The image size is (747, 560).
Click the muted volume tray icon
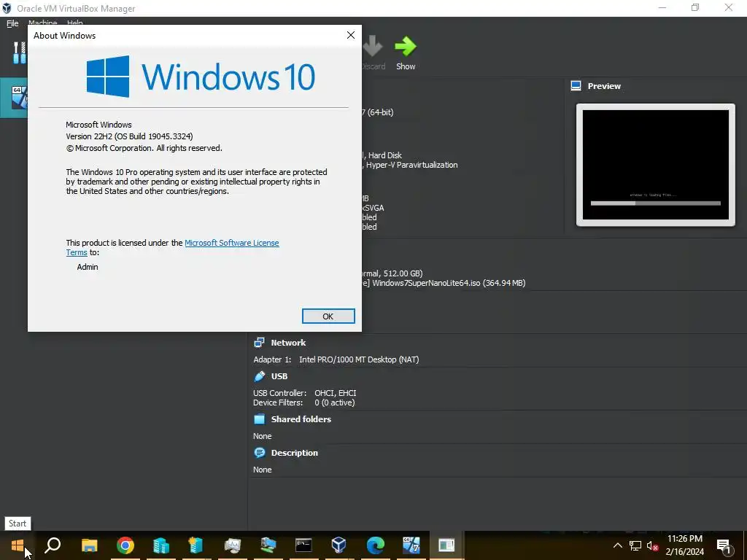[653, 545]
